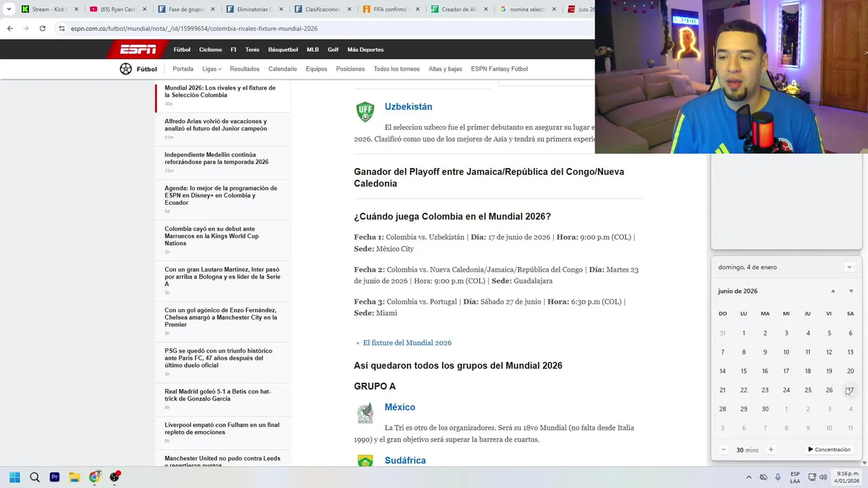Switch to the nomina selección Google tab
The height and width of the screenshot is (488, 868).
pyautogui.click(x=526, y=9)
